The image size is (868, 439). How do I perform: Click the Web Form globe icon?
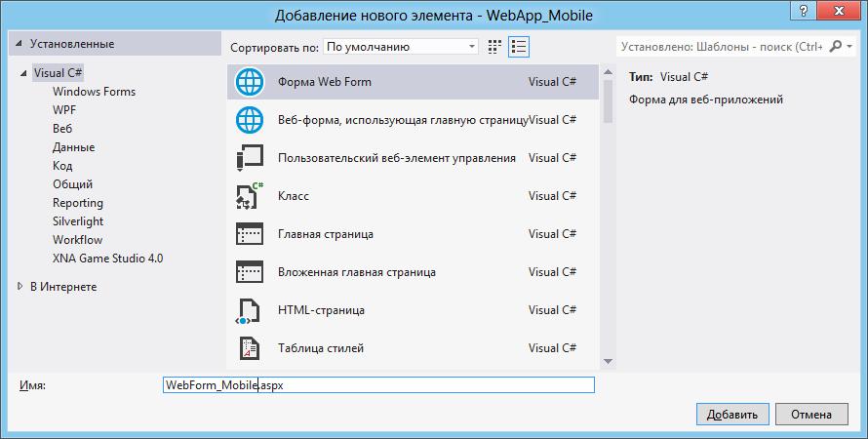point(251,82)
